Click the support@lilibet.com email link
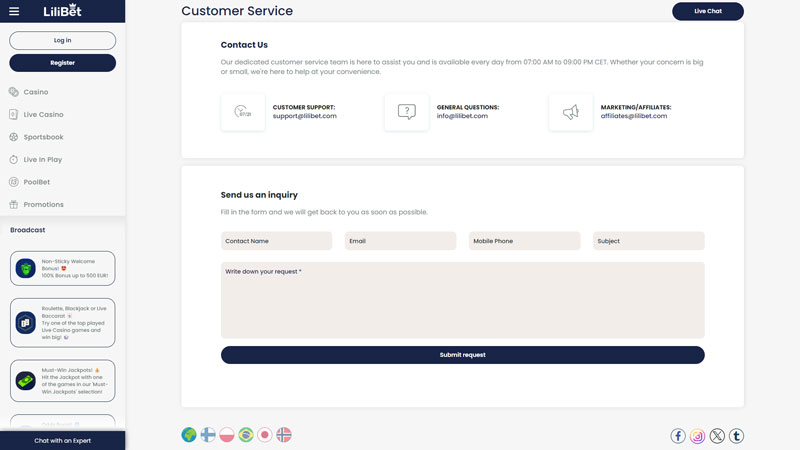The width and height of the screenshot is (800, 450). [x=305, y=116]
